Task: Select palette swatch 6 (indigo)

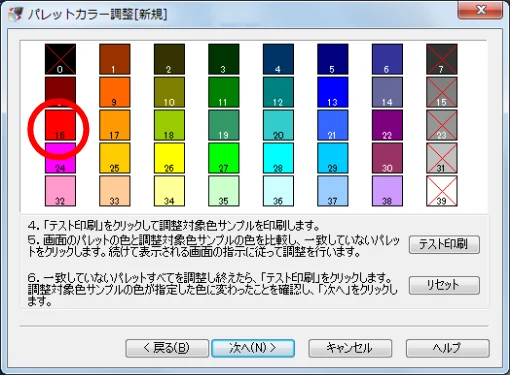Action: point(387,59)
